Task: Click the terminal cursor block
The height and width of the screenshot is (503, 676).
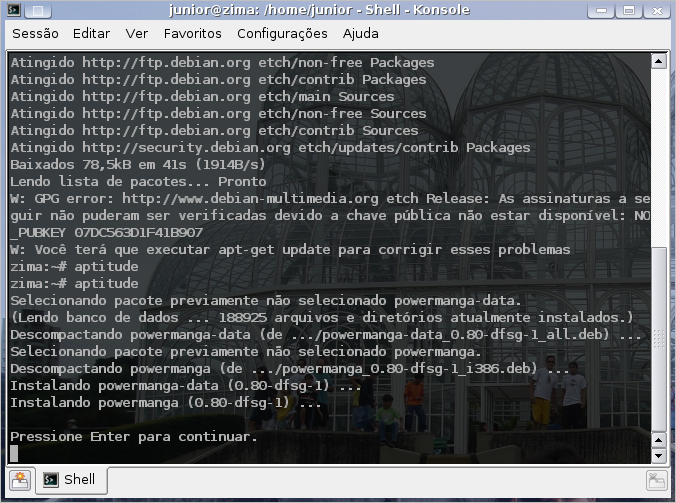Action: pos(14,453)
